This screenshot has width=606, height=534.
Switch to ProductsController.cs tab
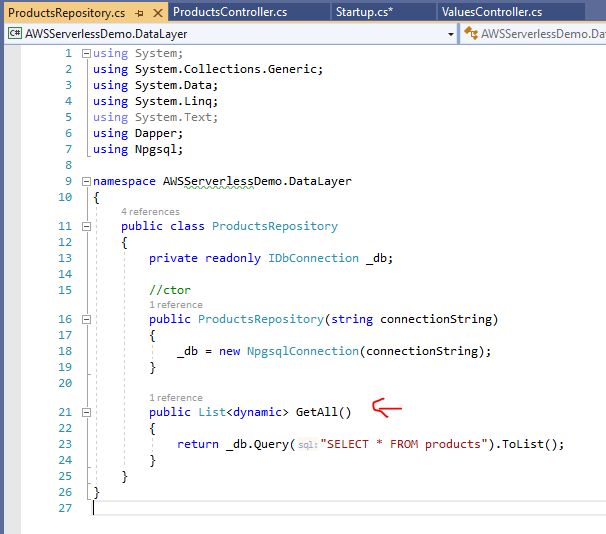(230, 12)
